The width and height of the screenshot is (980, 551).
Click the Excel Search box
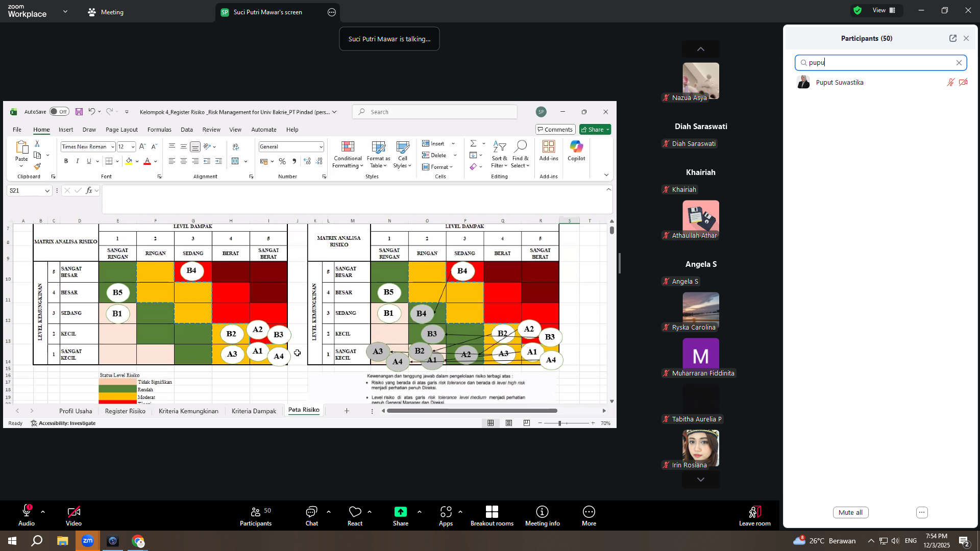(x=435, y=112)
